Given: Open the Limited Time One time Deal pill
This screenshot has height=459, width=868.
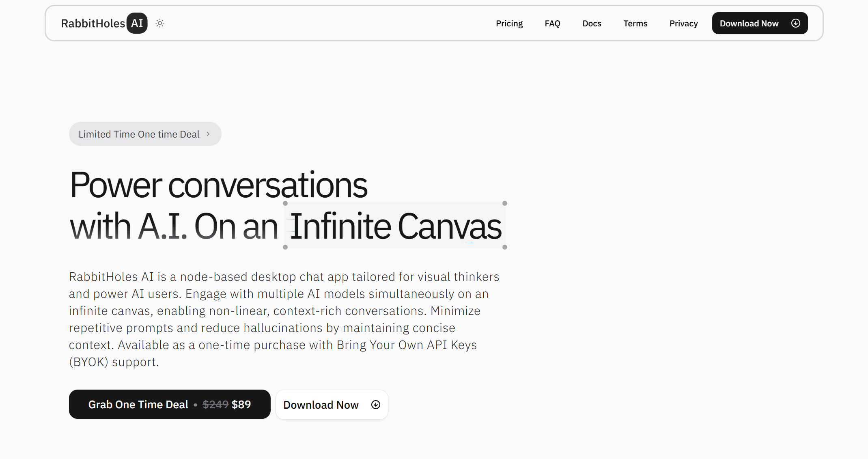Looking at the screenshot, I should point(139,134).
